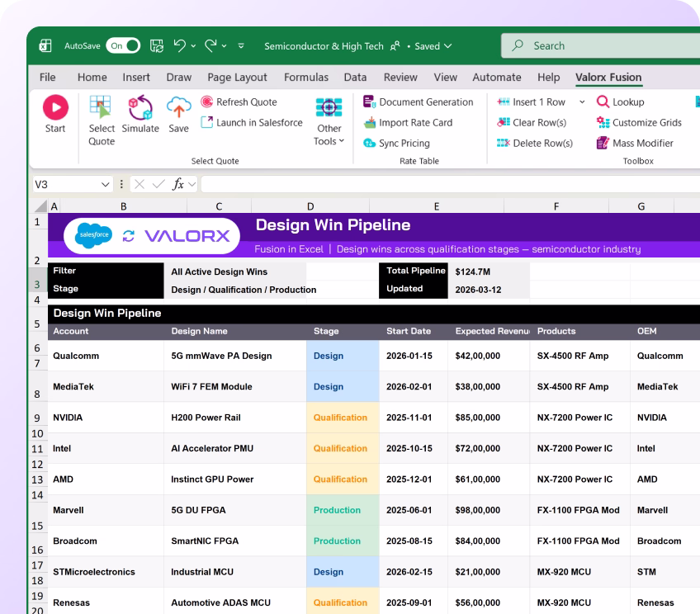Click Refresh Quote
Screen dimensions: 700x614
[239, 102]
